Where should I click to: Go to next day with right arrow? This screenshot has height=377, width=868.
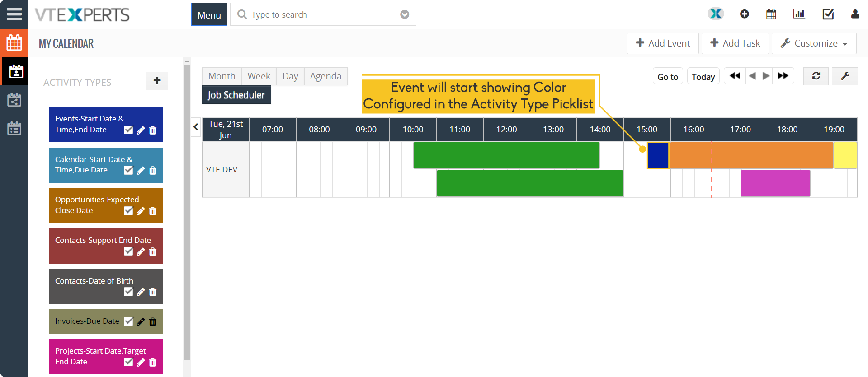pyautogui.click(x=766, y=76)
